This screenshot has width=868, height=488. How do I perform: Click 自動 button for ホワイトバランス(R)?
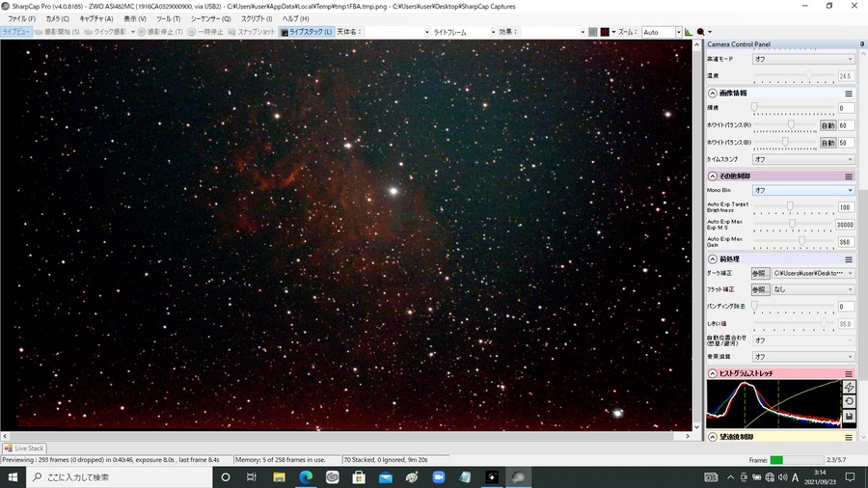click(x=827, y=125)
